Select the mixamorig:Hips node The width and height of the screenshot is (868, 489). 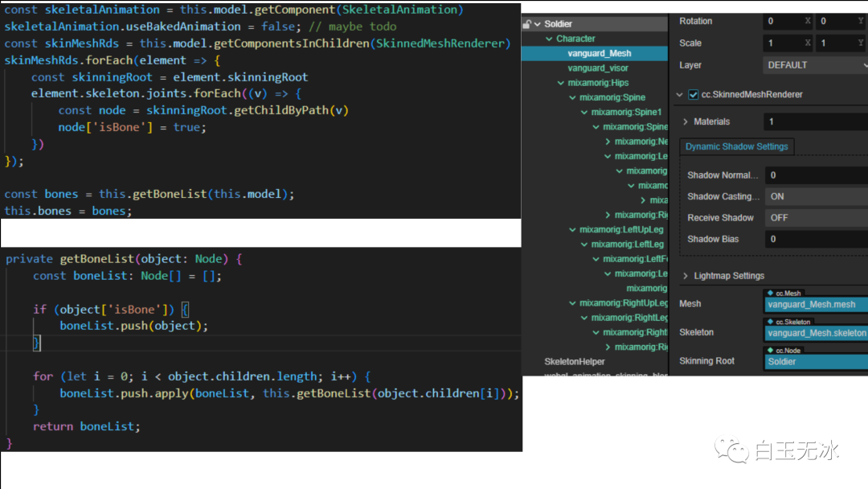[598, 83]
